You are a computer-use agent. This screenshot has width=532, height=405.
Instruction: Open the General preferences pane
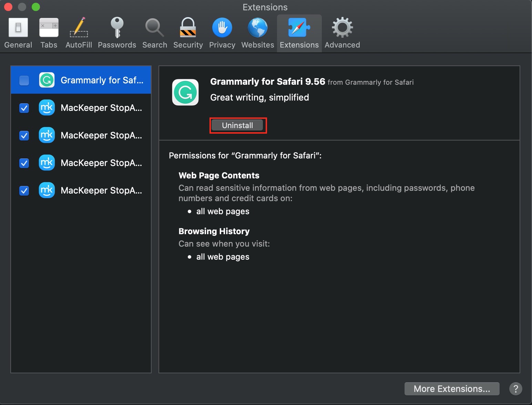pos(18,33)
